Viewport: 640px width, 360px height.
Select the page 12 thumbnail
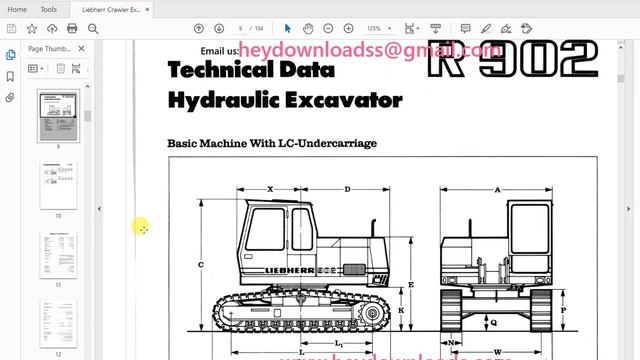[58, 324]
